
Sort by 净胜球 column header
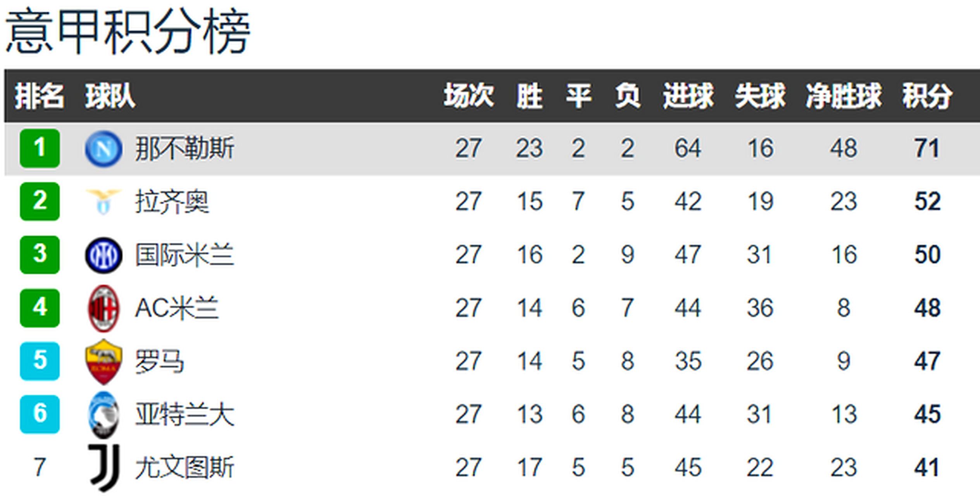click(844, 96)
